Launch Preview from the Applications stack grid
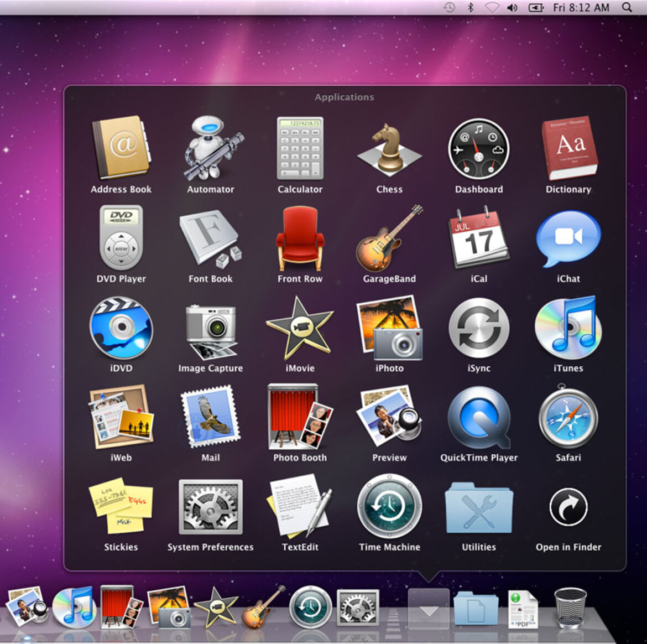 click(x=389, y=417)
